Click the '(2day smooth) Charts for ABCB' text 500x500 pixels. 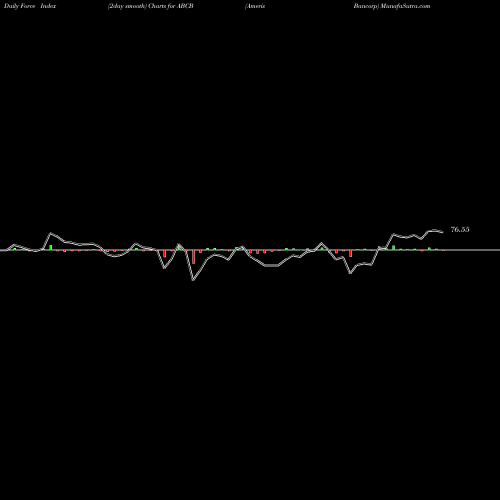coord(151,6)
